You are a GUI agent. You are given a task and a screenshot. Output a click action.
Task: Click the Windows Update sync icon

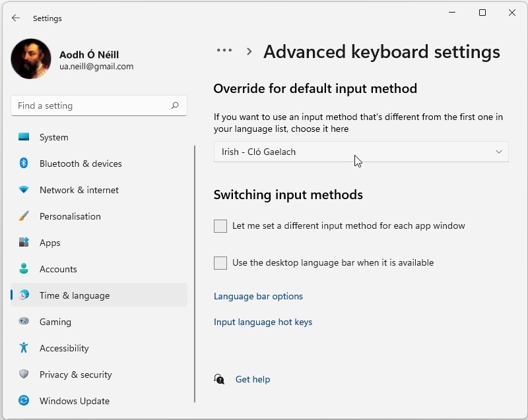click(x=24, y=401)
